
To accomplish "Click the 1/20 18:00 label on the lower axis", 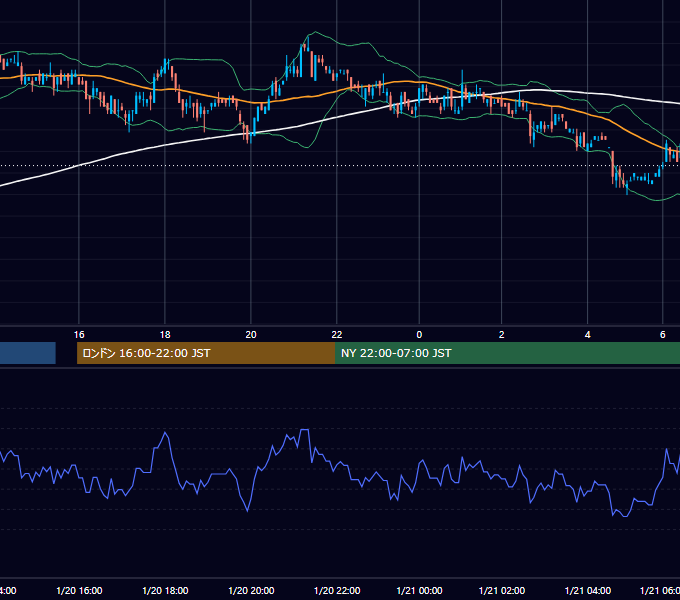I will click(165, 590).
